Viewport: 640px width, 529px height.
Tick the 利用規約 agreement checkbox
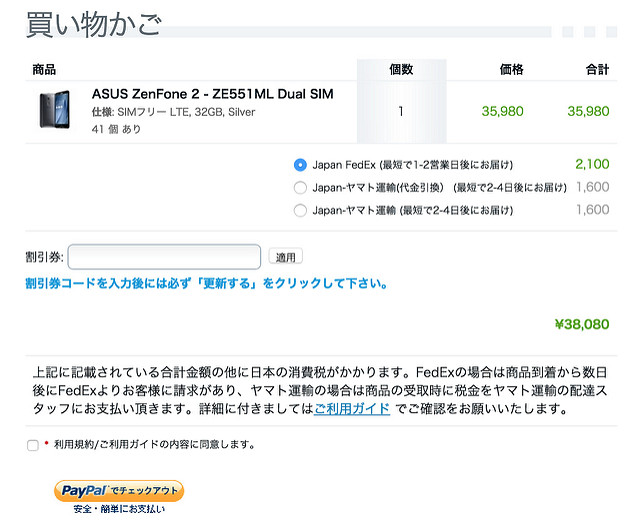tap(33, 445)
